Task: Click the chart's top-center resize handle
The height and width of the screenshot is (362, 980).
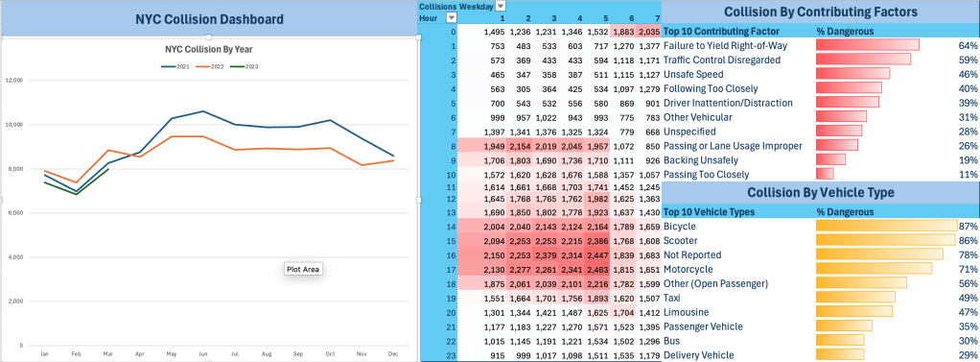Action: pos(209,37)
